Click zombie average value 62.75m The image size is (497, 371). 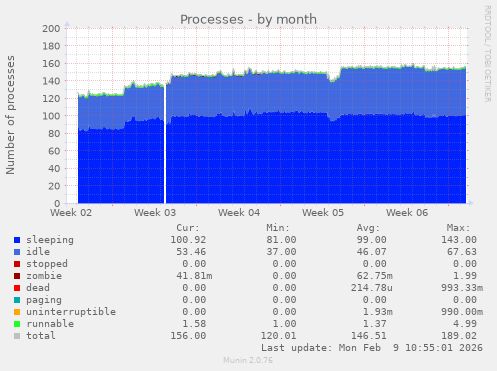(374, 276)
